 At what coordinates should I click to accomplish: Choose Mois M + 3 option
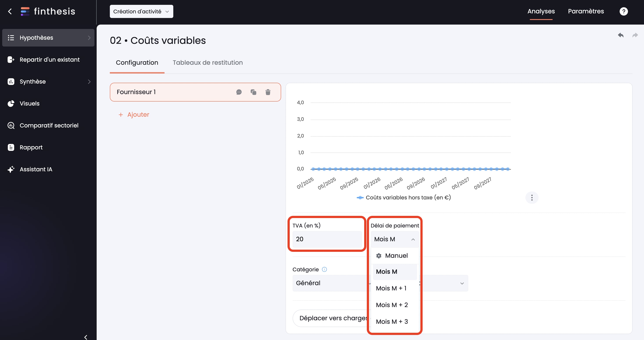(x=395, y=322)
